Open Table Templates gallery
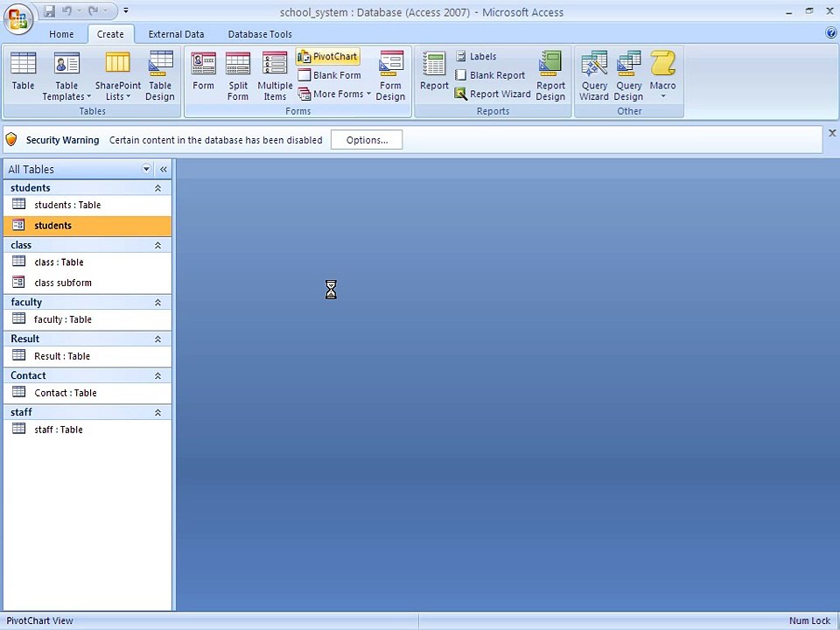This screenshot has height=630, width=840. pos(66,76)
